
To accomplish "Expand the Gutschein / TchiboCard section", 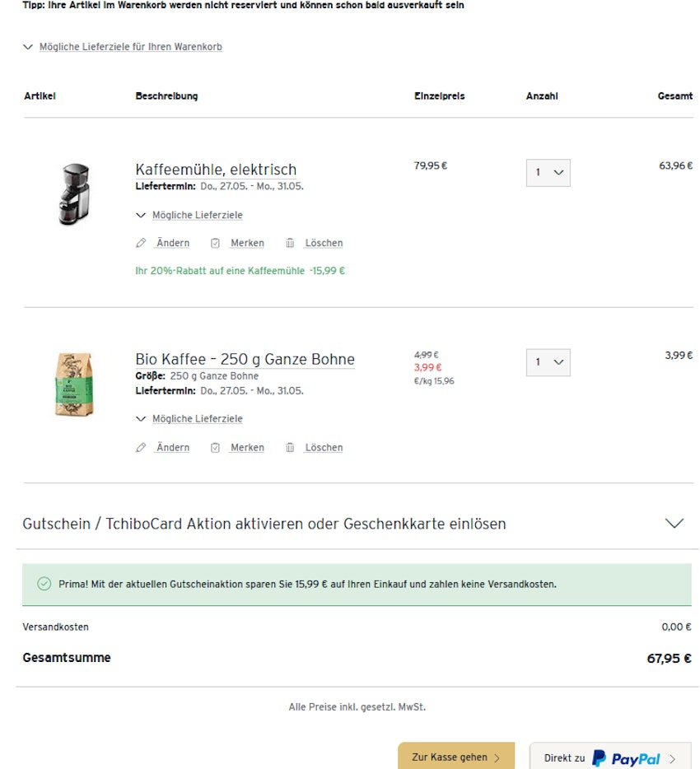I will [x=674, y=524].
